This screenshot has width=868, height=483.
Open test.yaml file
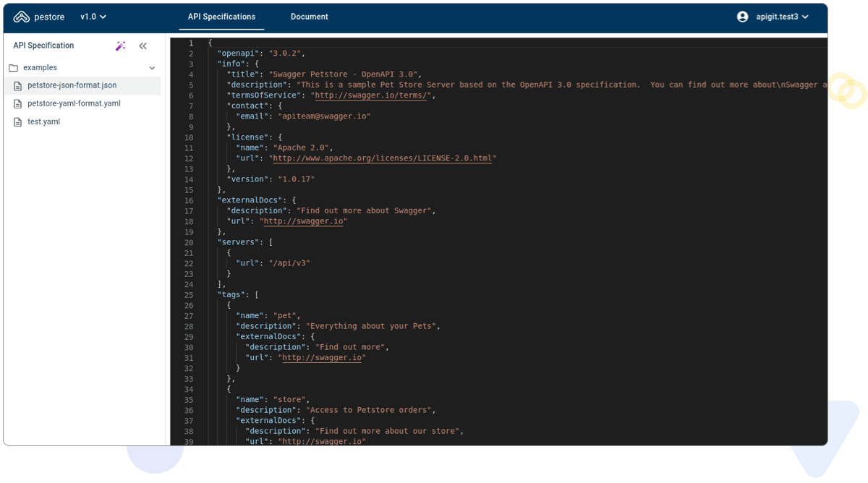click(x=43, y=121)
